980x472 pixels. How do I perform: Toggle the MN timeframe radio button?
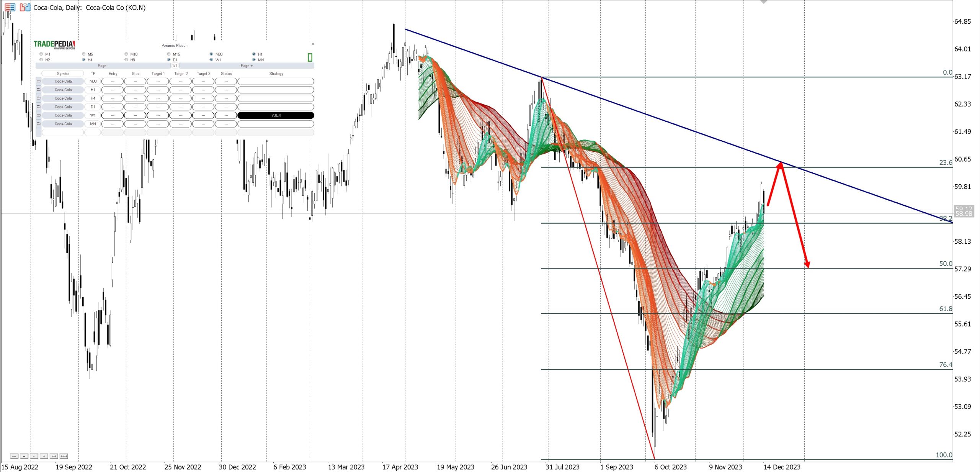pyautogui.click(x=254, y=60)
